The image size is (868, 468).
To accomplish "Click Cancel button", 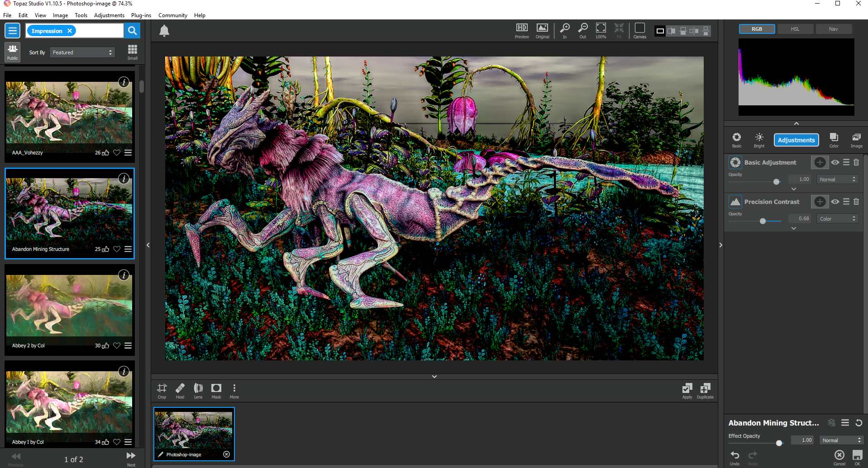I will point(839,458).
